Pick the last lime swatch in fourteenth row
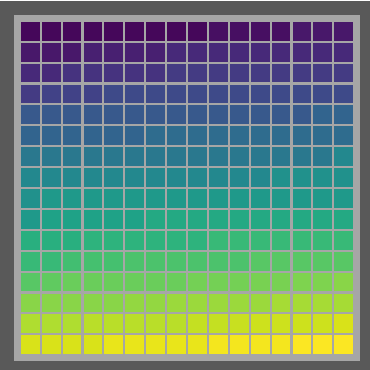Image resolution: width=370 pixels, height=370 pixels. coord(343,303)
